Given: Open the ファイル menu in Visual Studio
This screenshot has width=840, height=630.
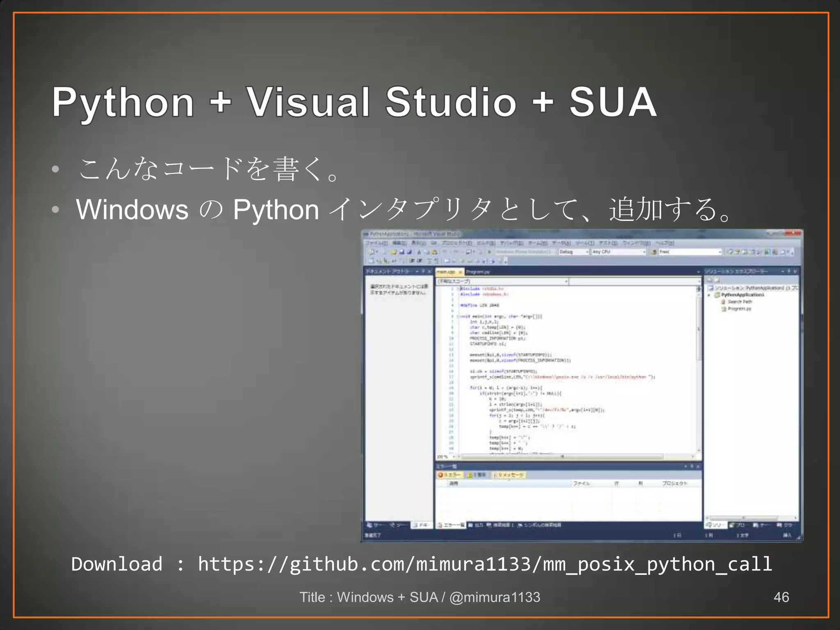Looking at the screenshot, I should 376,243.
